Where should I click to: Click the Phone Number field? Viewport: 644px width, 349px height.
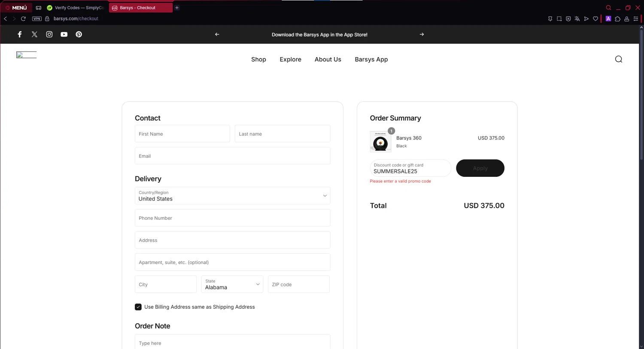click(x=232, y=218)
